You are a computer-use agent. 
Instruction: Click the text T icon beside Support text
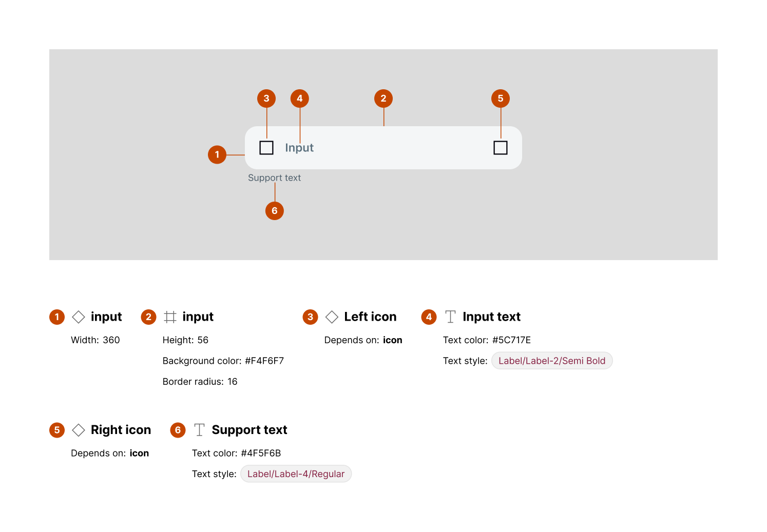(x=199, y=430)
